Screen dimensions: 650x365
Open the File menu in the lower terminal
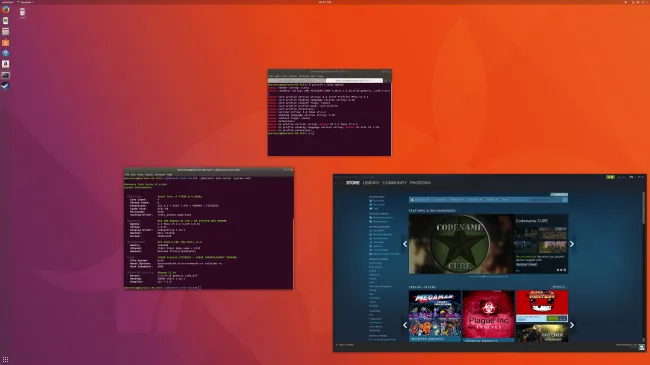coord(127,174)
